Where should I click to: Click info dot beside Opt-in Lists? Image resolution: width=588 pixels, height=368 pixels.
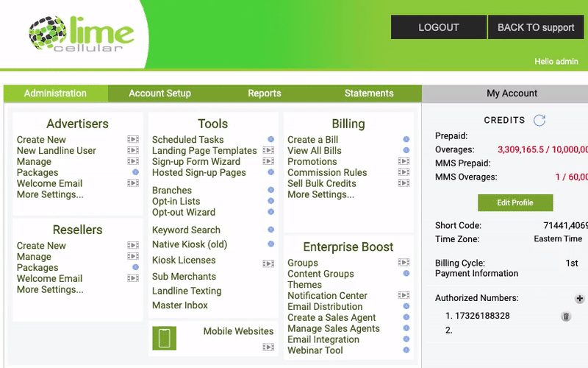(270, 200)
